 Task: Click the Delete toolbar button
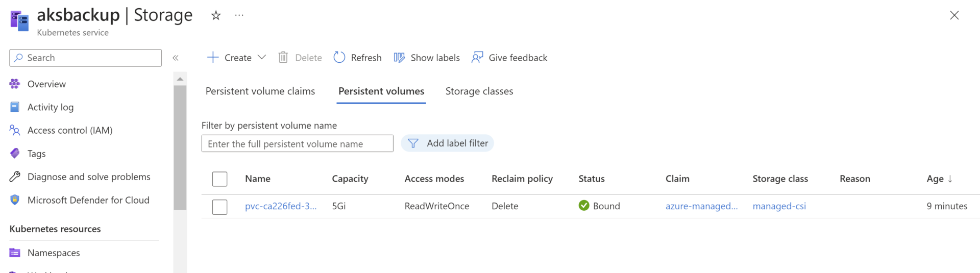[x=300, y=58]
